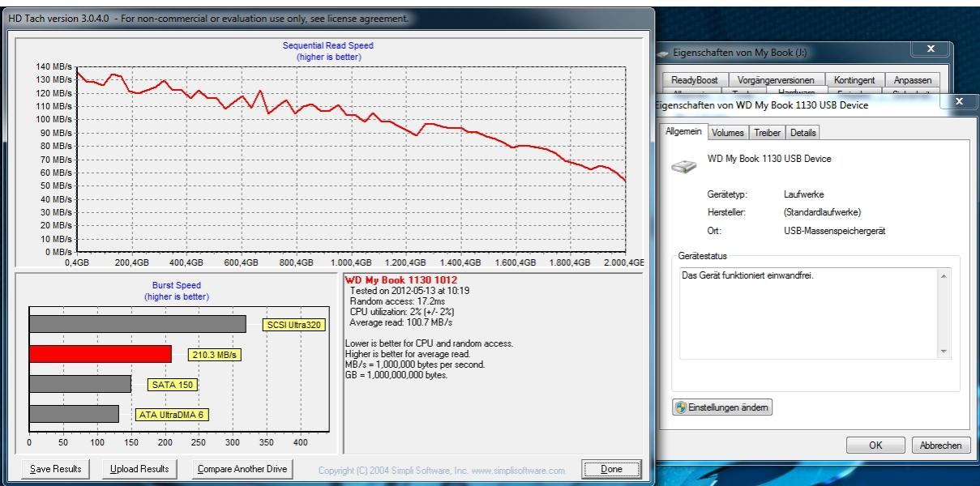Click the Gerätetyp label

[x=726, y=194]
